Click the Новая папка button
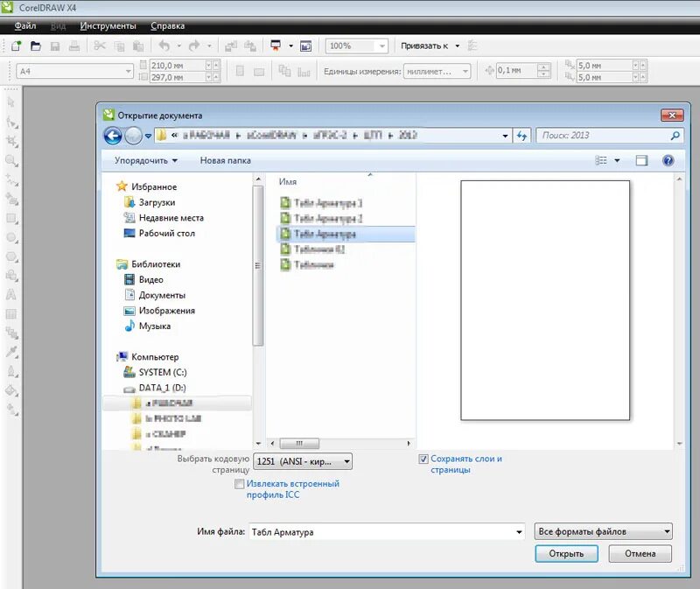 226,160
